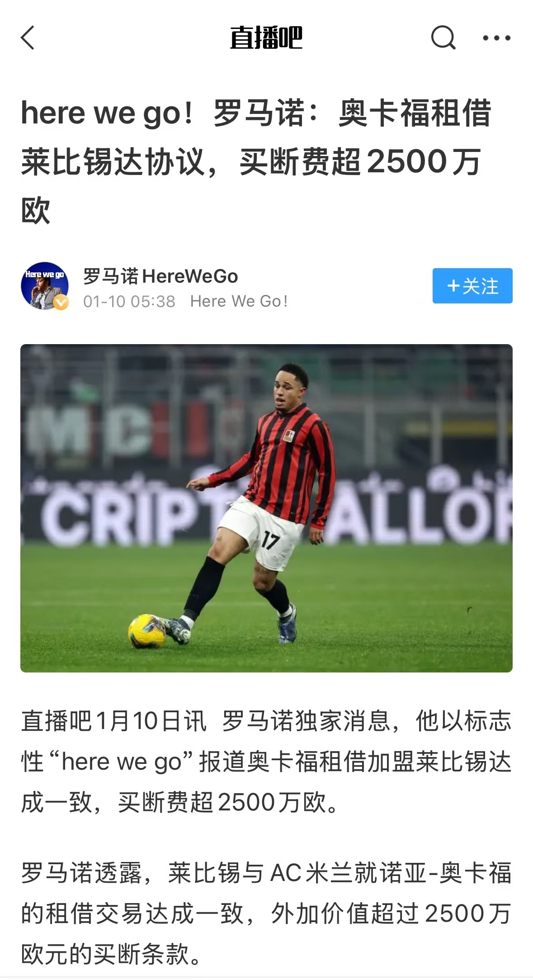Tap the back arrow icon

pos(28,38)
